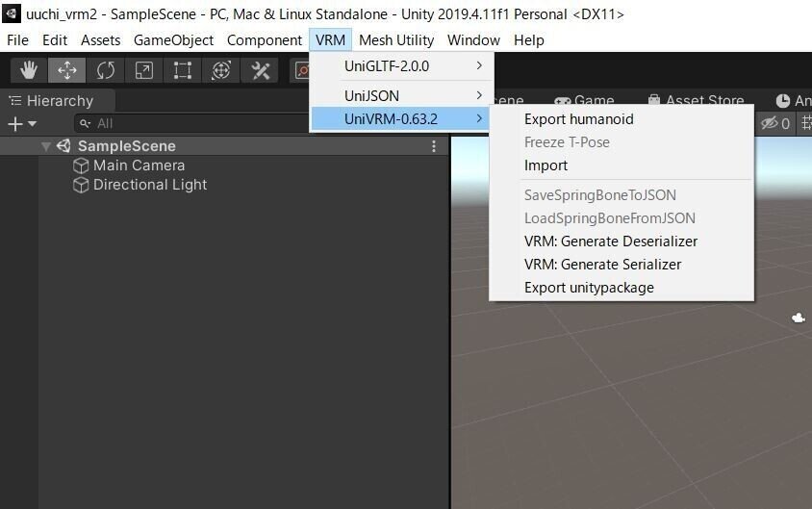Open the Help menu
The width and height of the screenshot is (812, 509).
[x=529, y=39]
